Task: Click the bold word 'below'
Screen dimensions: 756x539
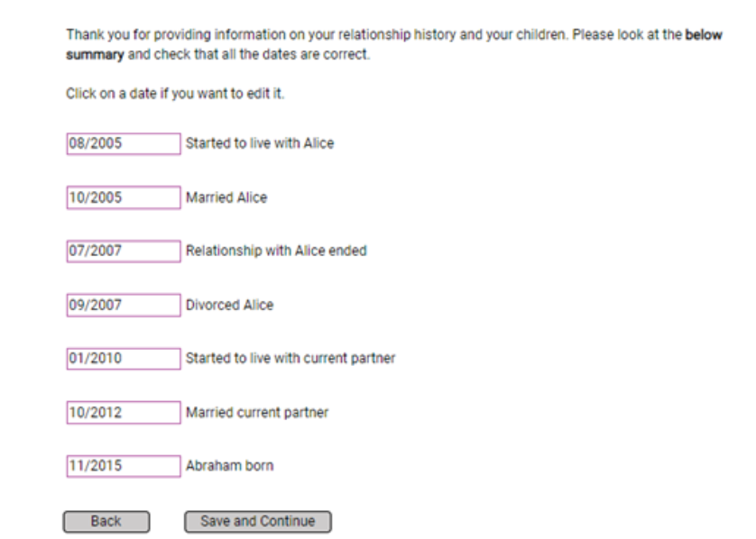Action: [x=704, y=34]
